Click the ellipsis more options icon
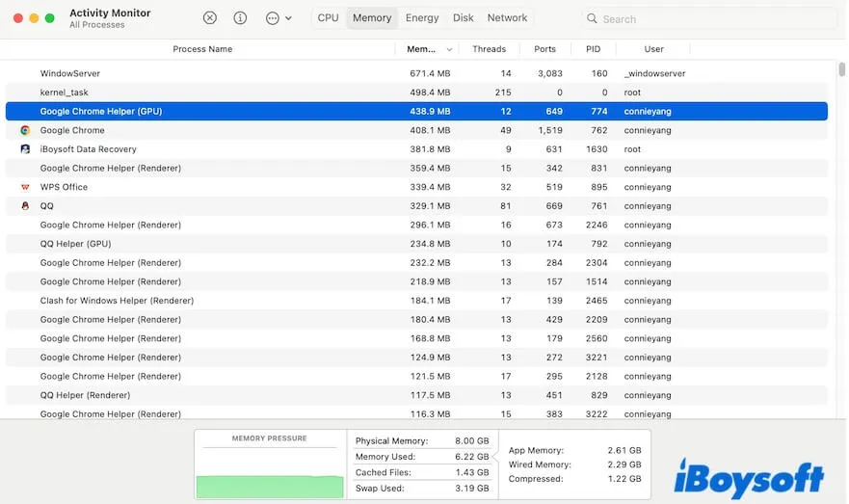The height and width of the screenshot is (504, 849). (x=272, y=18)
